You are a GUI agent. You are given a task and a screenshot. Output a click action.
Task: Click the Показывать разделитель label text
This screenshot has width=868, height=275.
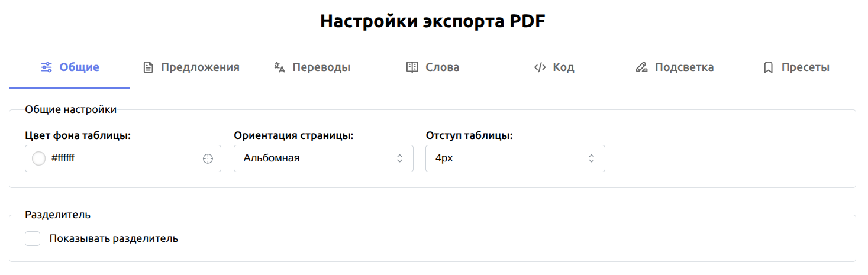coord(114,239)
